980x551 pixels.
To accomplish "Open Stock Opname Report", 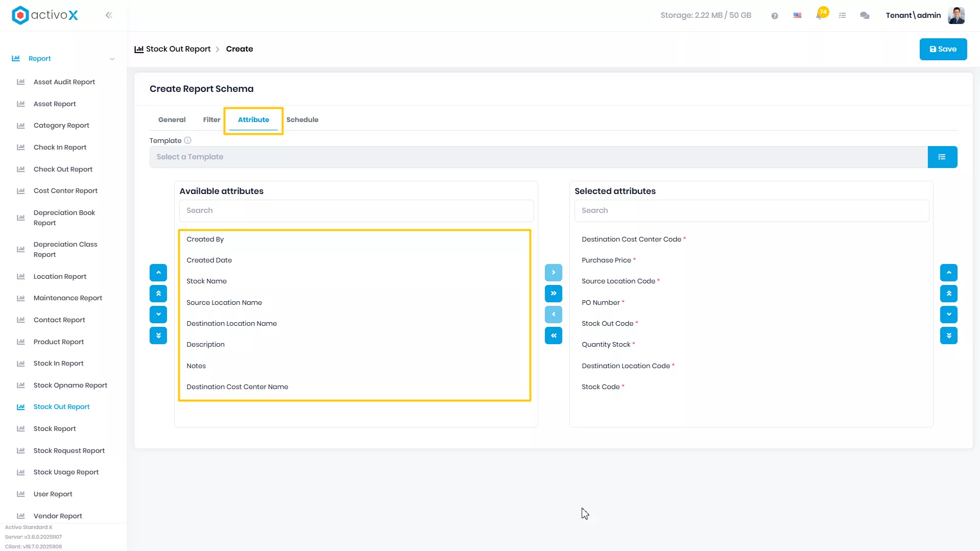I will (70, 386).
